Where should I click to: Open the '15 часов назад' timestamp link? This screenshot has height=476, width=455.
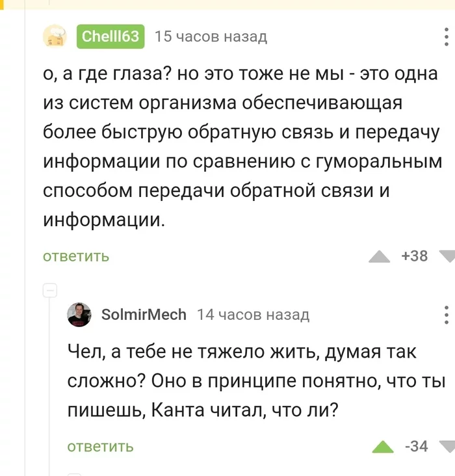tap(211, 36)
